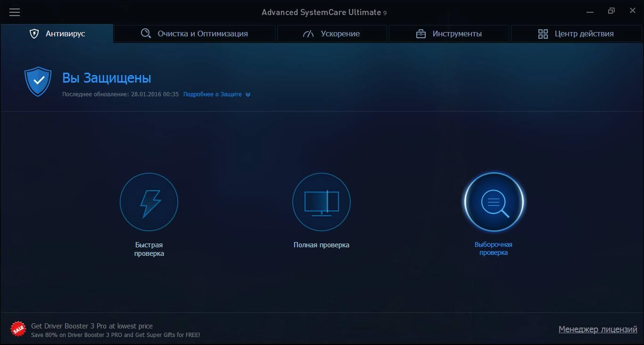This screenshot has width=644, height=345.
Task: Click the Быстрая проверка label
Action: point(149,249)
